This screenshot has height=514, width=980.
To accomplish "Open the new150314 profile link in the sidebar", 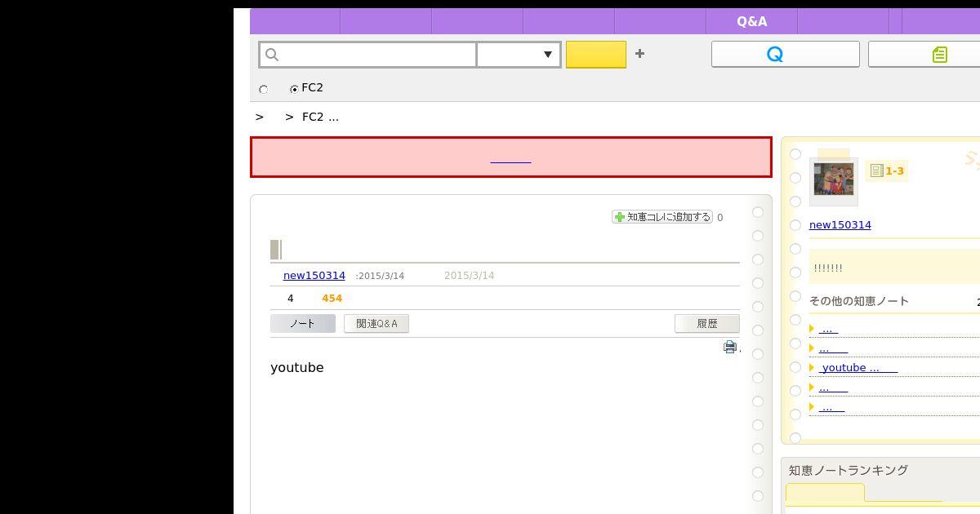I will pyautogui.click(x=840, y=224).
